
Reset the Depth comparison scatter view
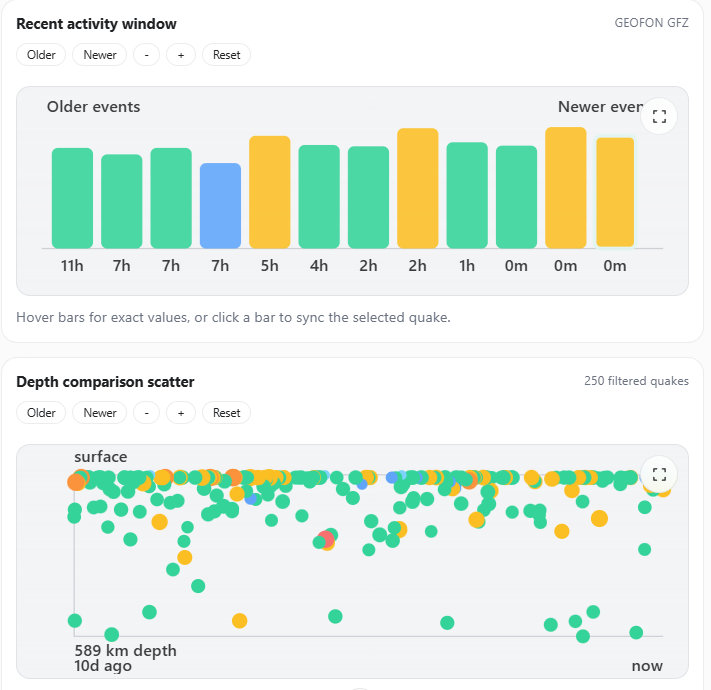tap(226, 413)
